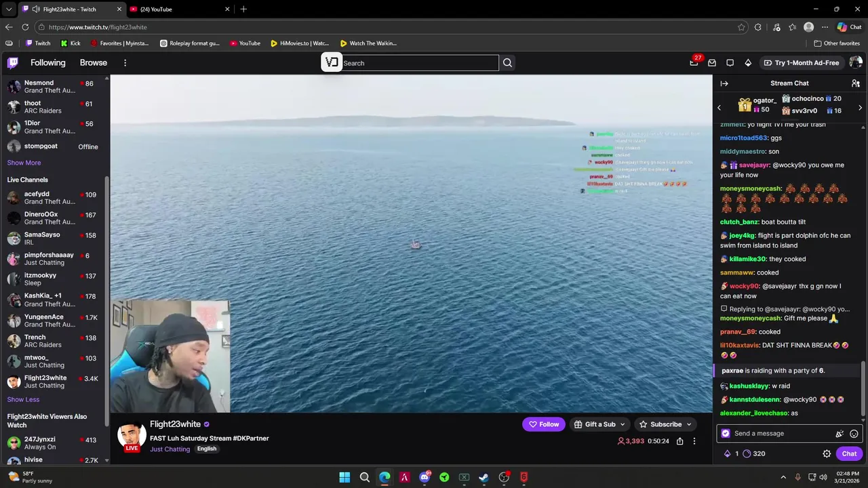The height and width of the screenshot is (488, 868).
Task: Open the Browse page
Action: click(x=94, y=62)
